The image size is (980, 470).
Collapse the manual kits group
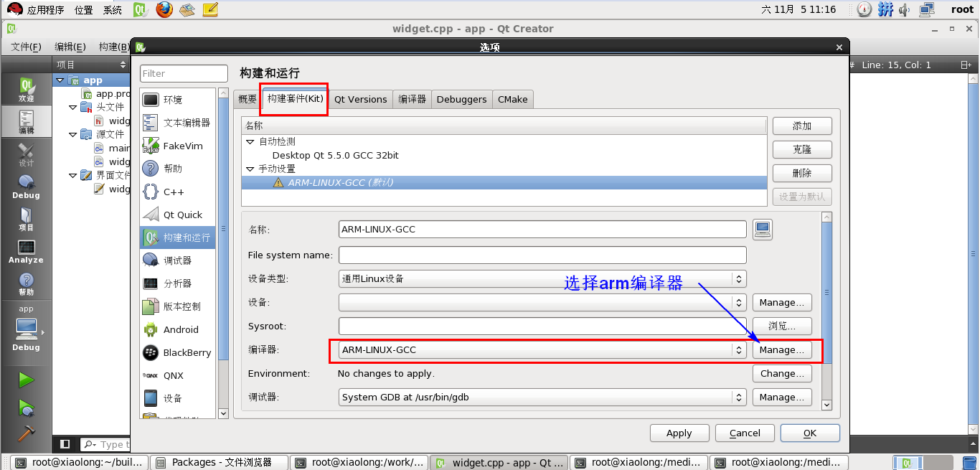(x=250, y=169)
